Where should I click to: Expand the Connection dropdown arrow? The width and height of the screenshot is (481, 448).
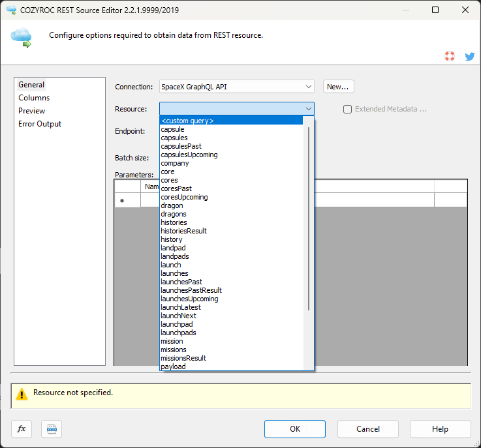[309, 87]
